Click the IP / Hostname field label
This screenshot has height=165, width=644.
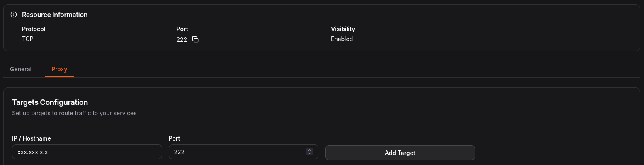coord(32,138)
